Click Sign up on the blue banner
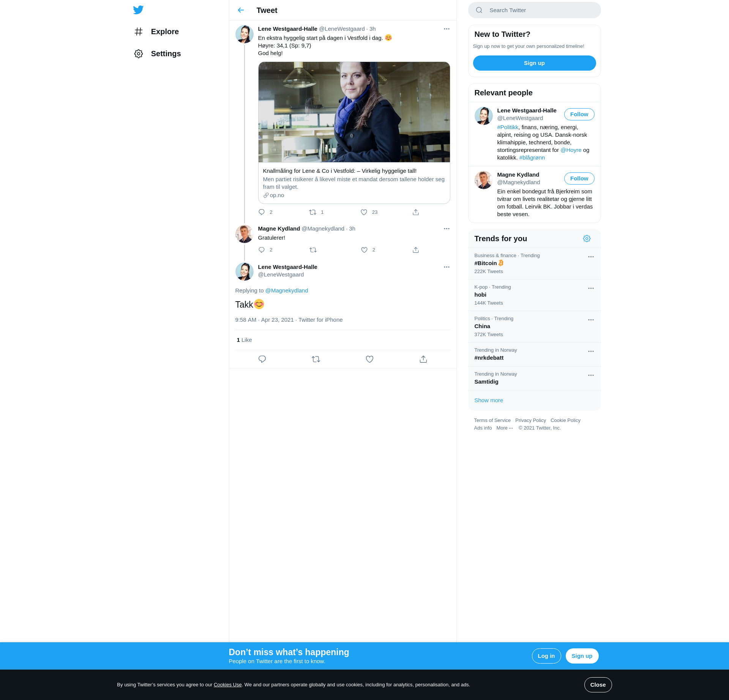 (x=582, y=656)
